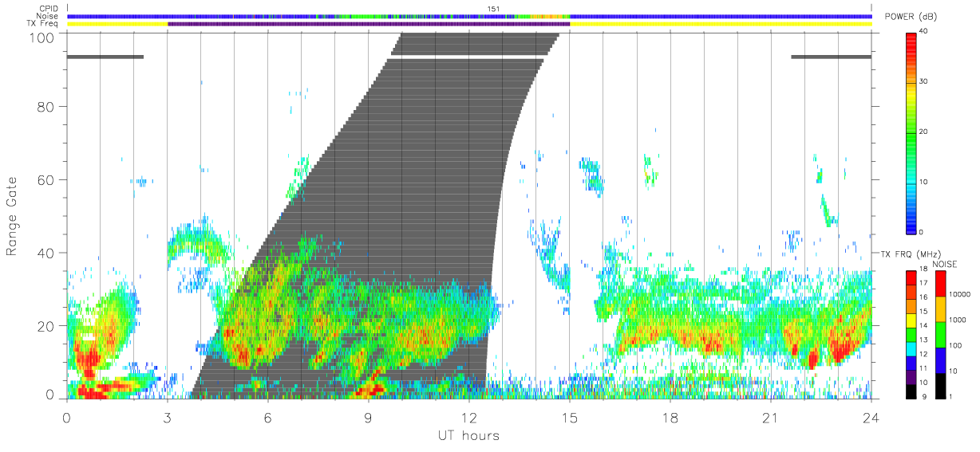980x452 pixels.
Task: Click the gray bar at top-right of plot
Action: pos(831,57)
